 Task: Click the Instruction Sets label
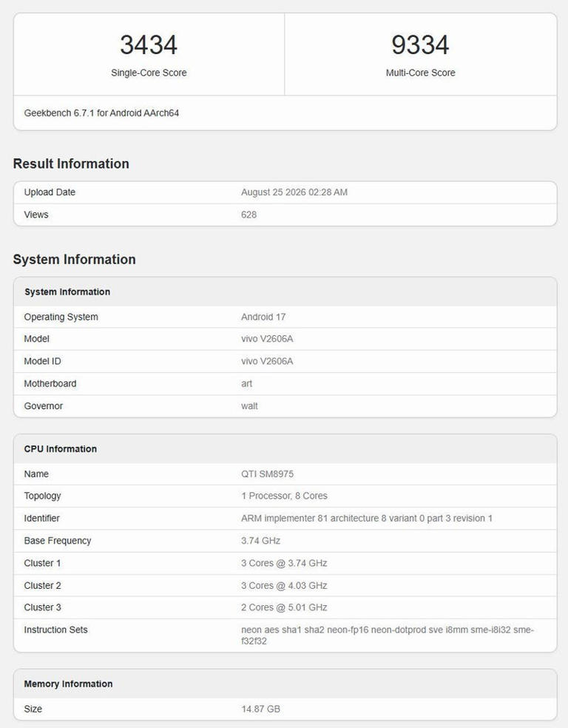click(55, 630)
